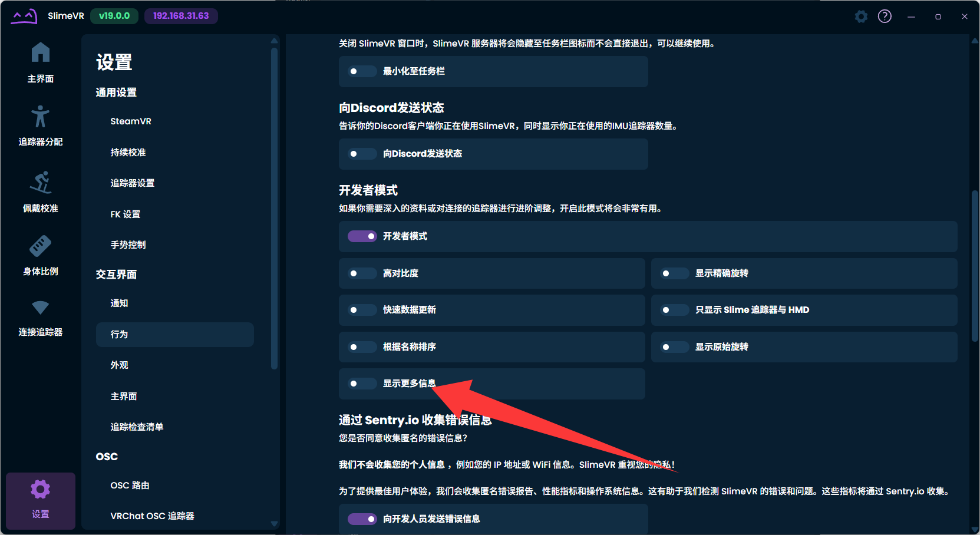Open SteamVR settings section
Screen dimensions: 980x535
(x=174, y=121)
